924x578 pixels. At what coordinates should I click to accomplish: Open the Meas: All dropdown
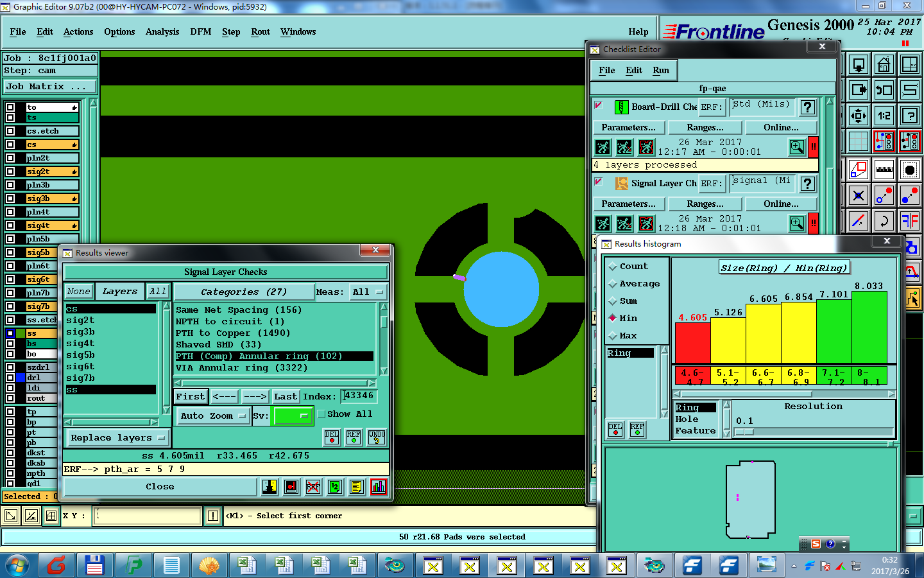pyautogui.click(x=369, y=292)
